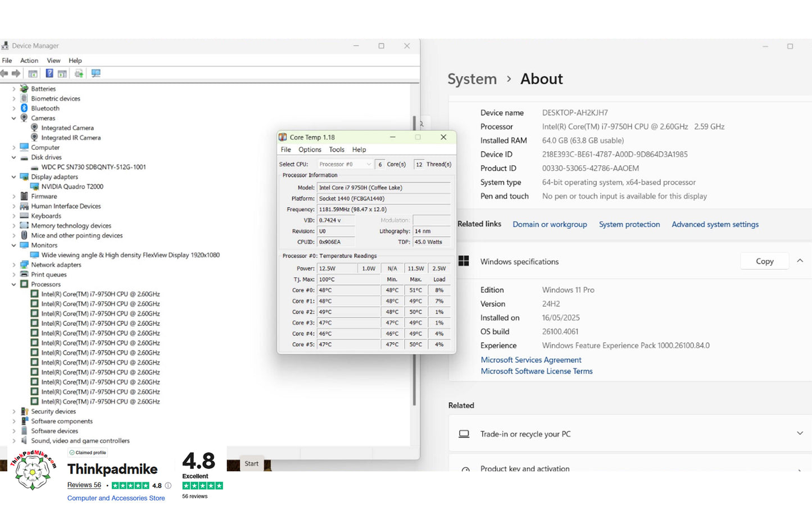Collapse the Windows specifications section chevron

click(800, 261)
